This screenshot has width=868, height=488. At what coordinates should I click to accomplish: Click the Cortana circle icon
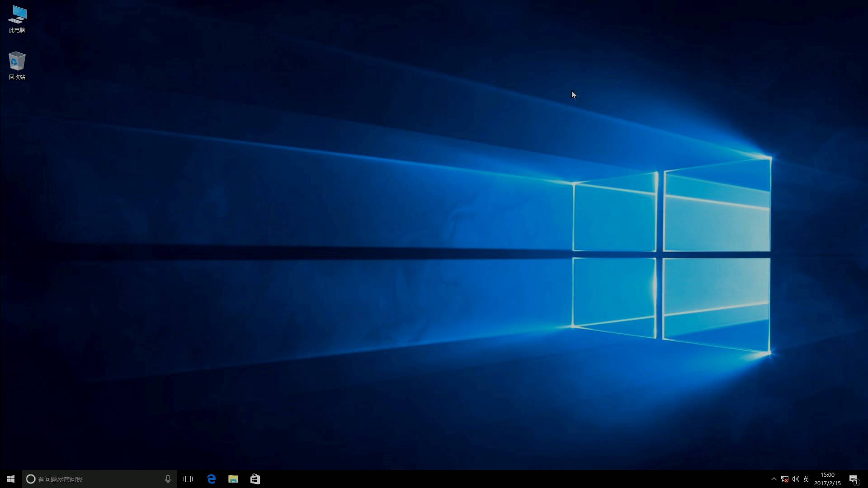[31, 479]
